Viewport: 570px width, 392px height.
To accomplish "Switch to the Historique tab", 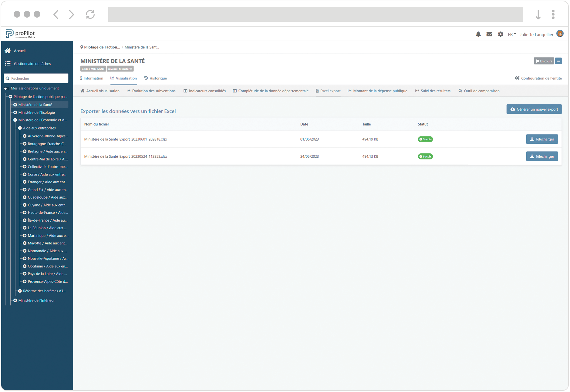I will pyautogui.click(x=156, y=78).
